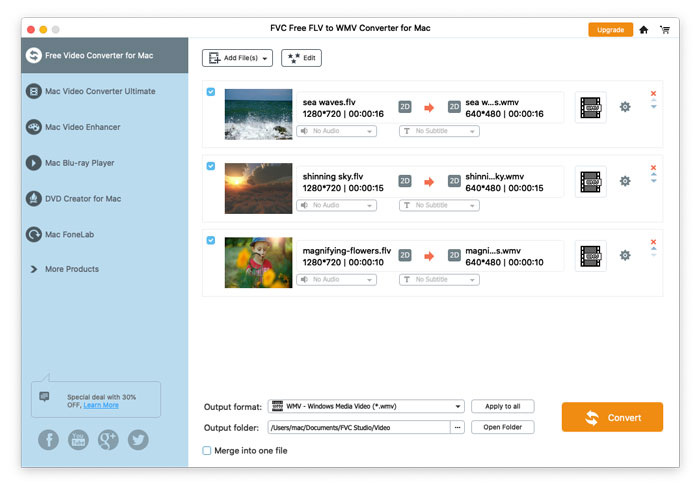The height and width of the screenshot is (491, 700).
Task: Uncheck the magnifying-flowers.flv checkbox
Action: [211, 240]
